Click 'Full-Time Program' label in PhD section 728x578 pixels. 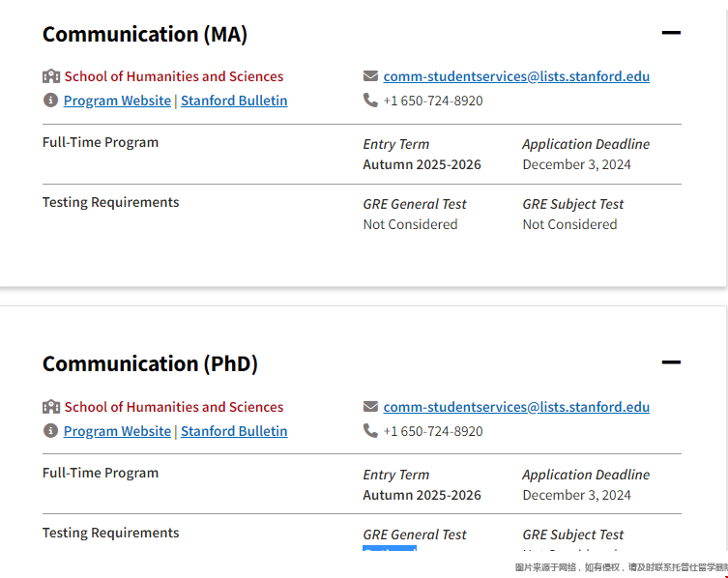pyautogui.click(x=101, y=473)
